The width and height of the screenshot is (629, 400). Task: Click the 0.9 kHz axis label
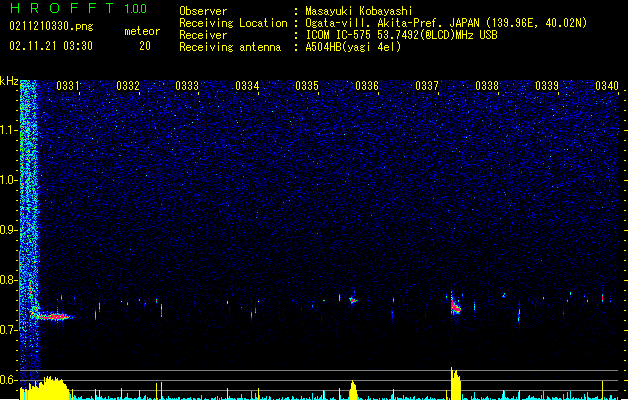(9, 230)
